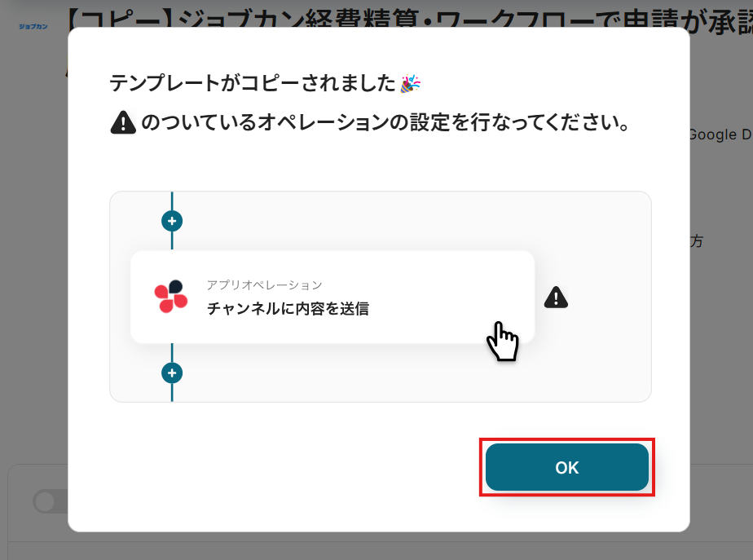
Task: Click the vertical connector line above the top plus
Action: coord(172,201)
